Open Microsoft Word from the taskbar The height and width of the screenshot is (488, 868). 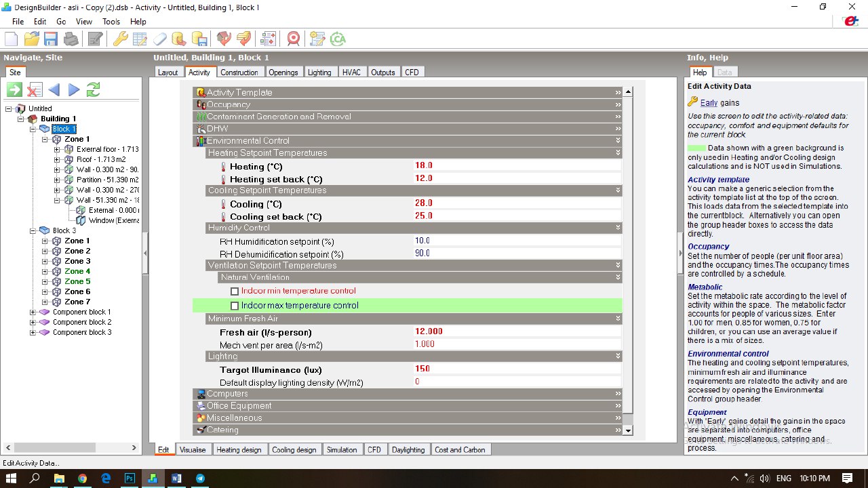pos(176,479)
